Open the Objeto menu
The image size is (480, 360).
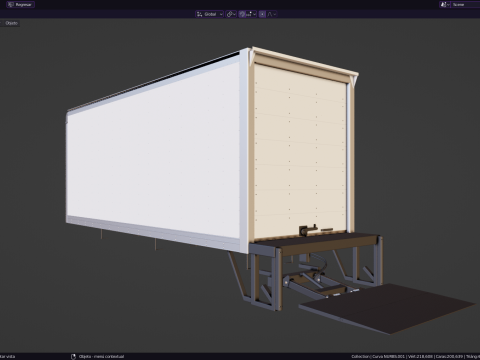(x=11, y=23)
